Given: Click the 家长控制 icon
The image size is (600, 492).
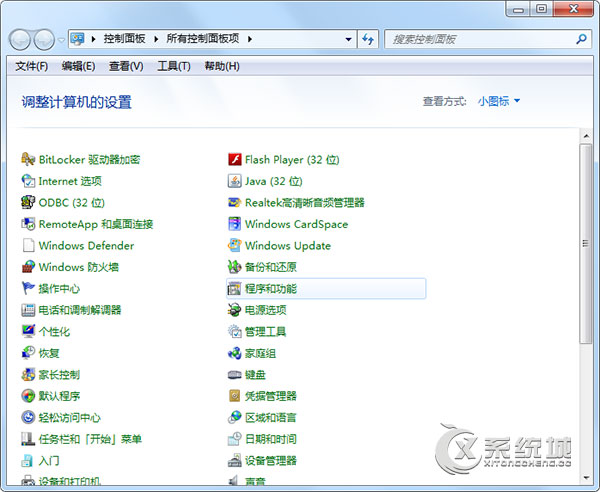Looking at the screenshot, I should 28,374.
